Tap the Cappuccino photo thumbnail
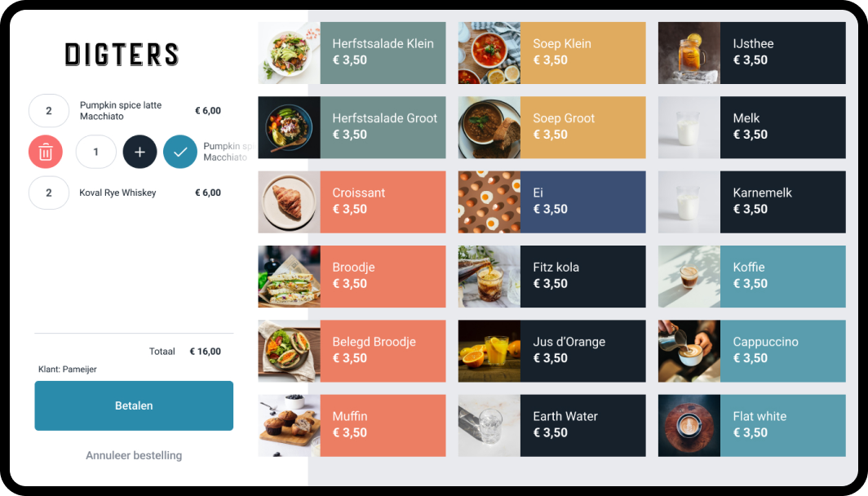This screenshot has width=868, height=496. point(689,351)
